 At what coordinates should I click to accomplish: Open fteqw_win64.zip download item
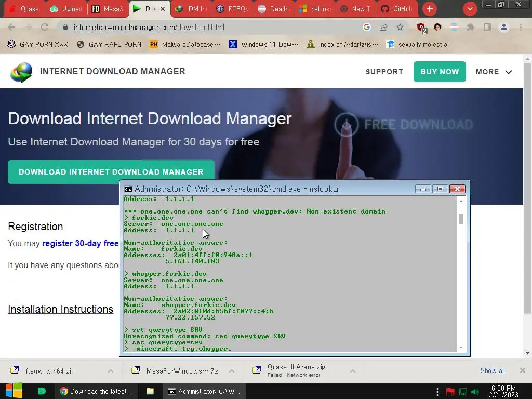point(50,371)
